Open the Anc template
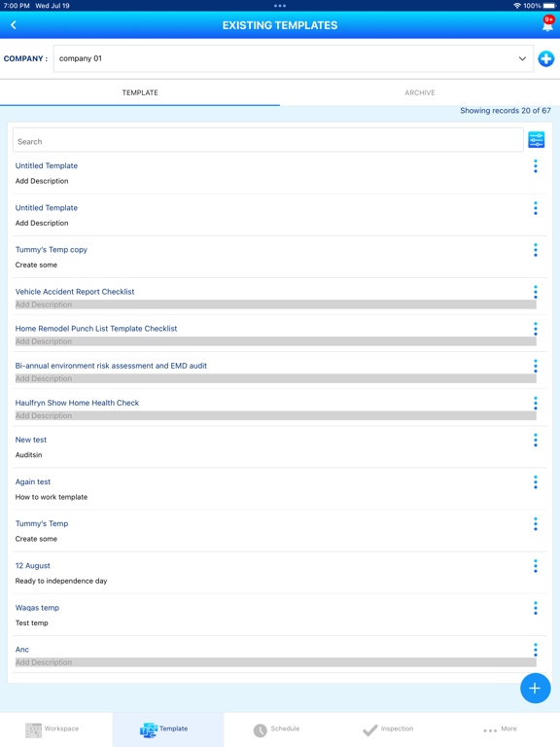This screenshot has height=747, width=560. pyautogui.click(x=22, y=650)
